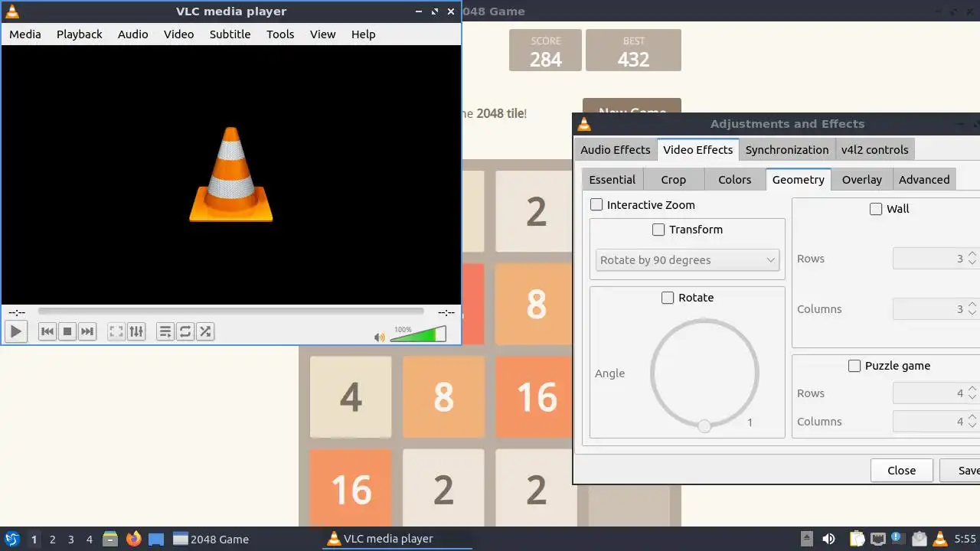Toggle loop mode icon in VLC

[185, 331]
